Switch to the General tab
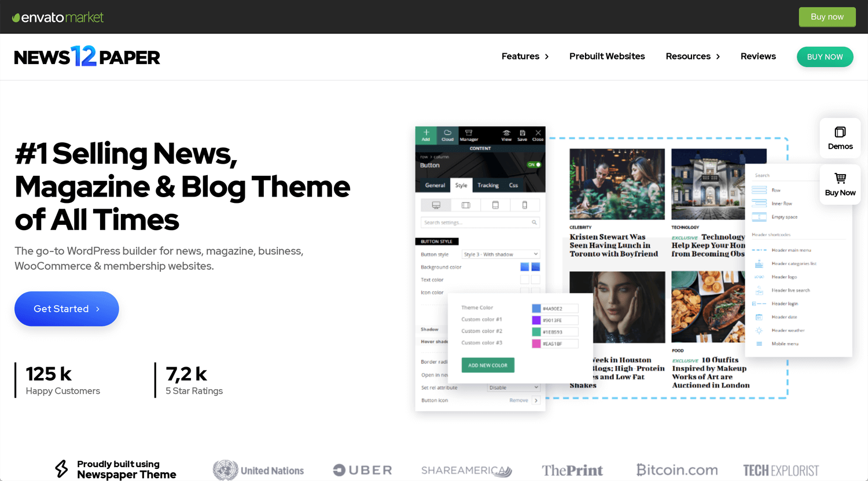 point(435,185)
